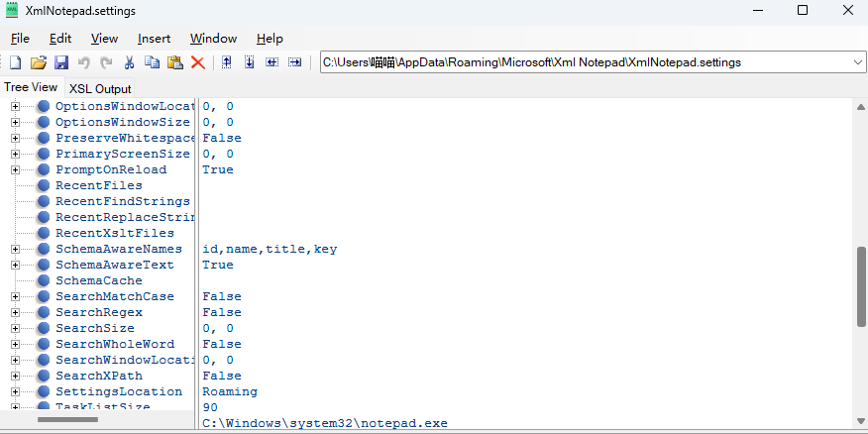Expand the SearchXPath node
Screen dimensions: 868x434
(x=15, y=376)
